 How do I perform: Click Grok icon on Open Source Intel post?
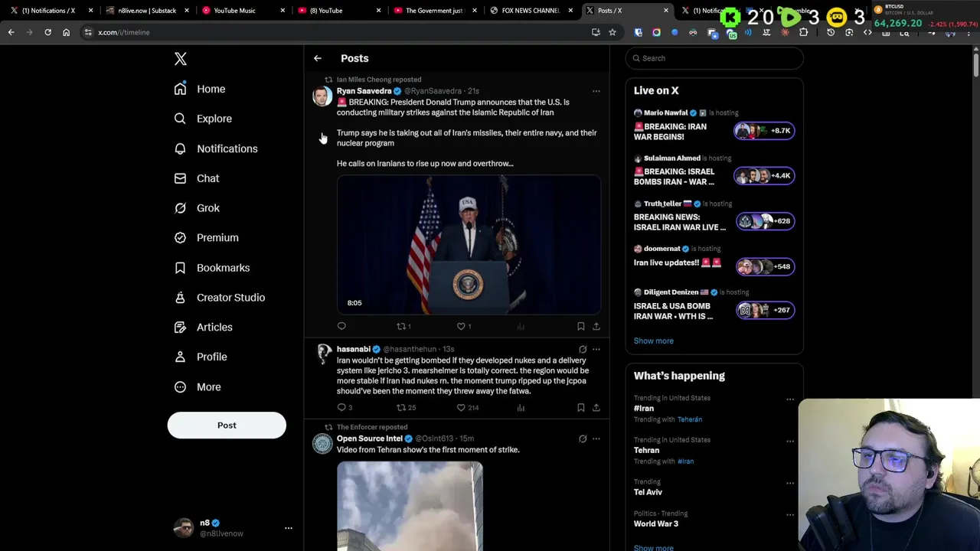(583, 439)
